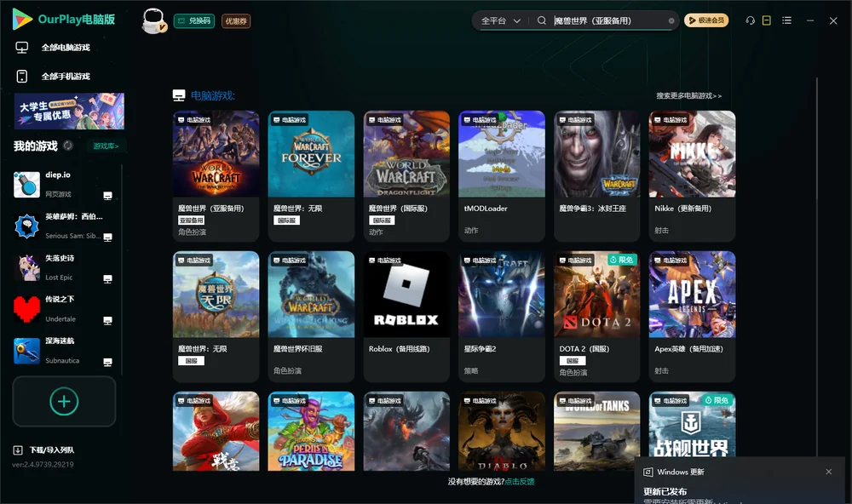Click the search magnifier icon
The image size is (852, 504).
click(541, 20)
